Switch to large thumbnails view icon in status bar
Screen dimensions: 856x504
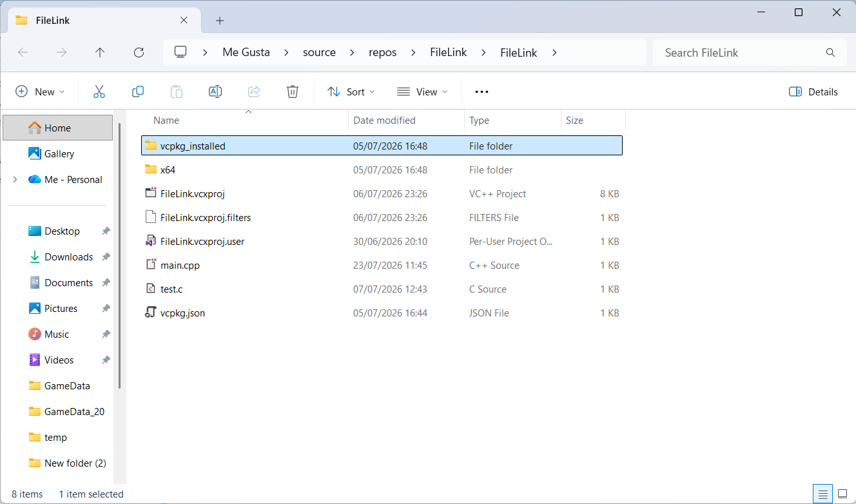click(842, 494)
